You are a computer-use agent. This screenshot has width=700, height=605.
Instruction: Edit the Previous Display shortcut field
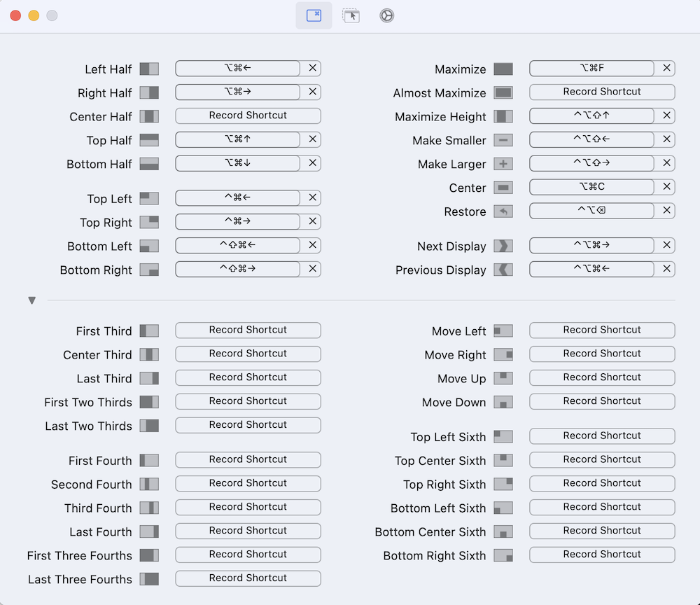coord(591,268)
